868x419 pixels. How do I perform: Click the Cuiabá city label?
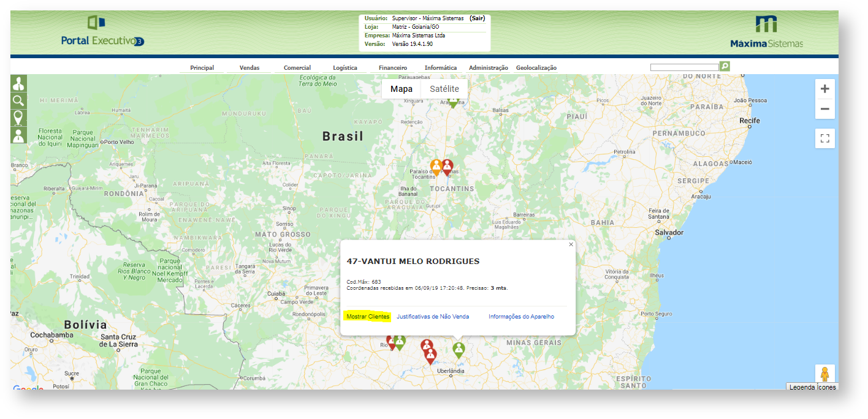coord(276,294)
